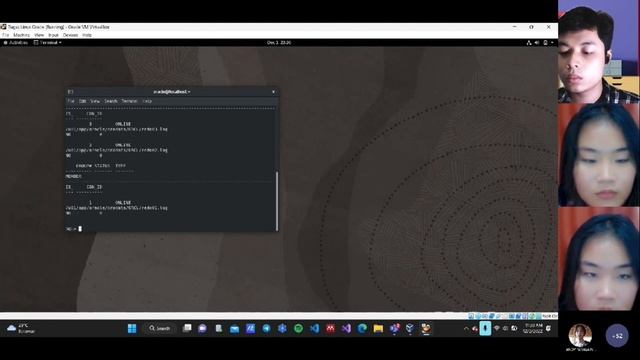Show the +52 more participants
The image size is (640, 360).
(617, 336)
